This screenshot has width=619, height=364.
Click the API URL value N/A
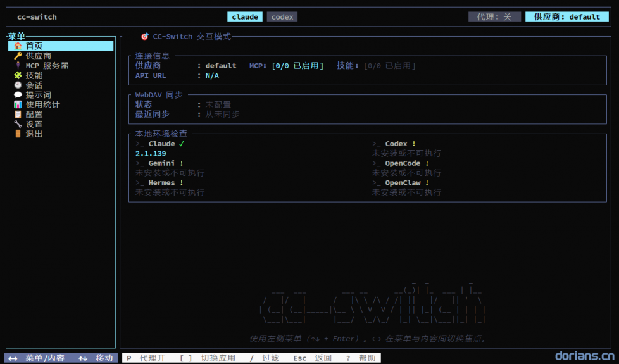tap(212, 75)
